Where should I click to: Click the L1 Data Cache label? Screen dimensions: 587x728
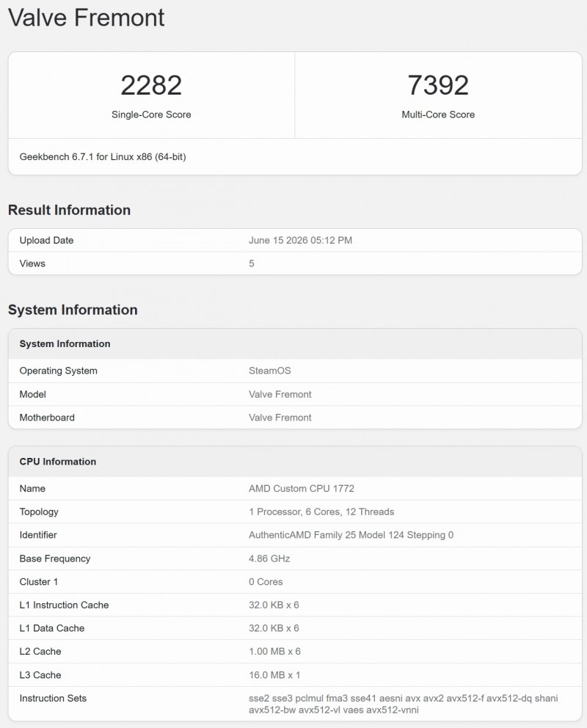click(x=52, y=629)
